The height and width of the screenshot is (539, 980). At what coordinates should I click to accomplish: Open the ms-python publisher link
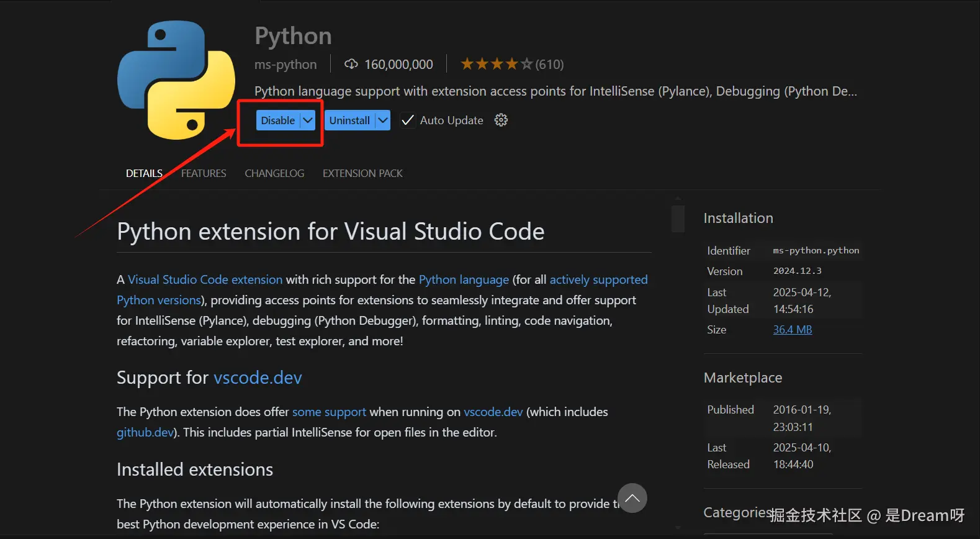click(285, 65)
